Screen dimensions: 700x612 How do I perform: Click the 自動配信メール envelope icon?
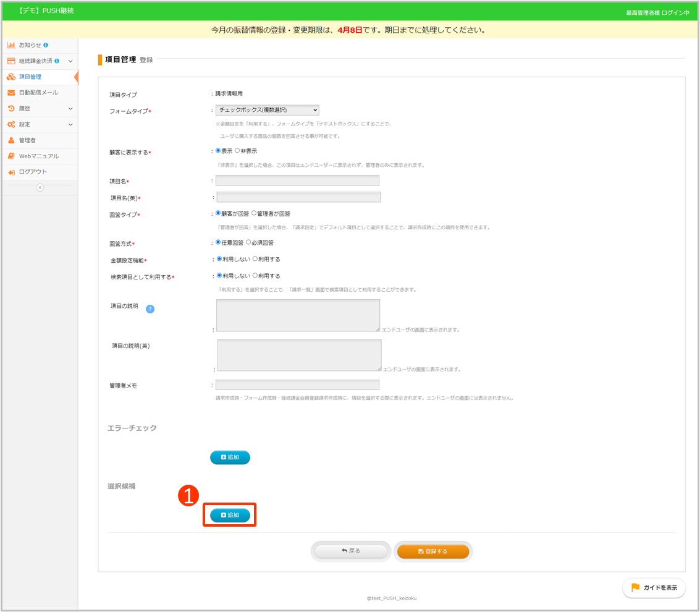(11, 93)
